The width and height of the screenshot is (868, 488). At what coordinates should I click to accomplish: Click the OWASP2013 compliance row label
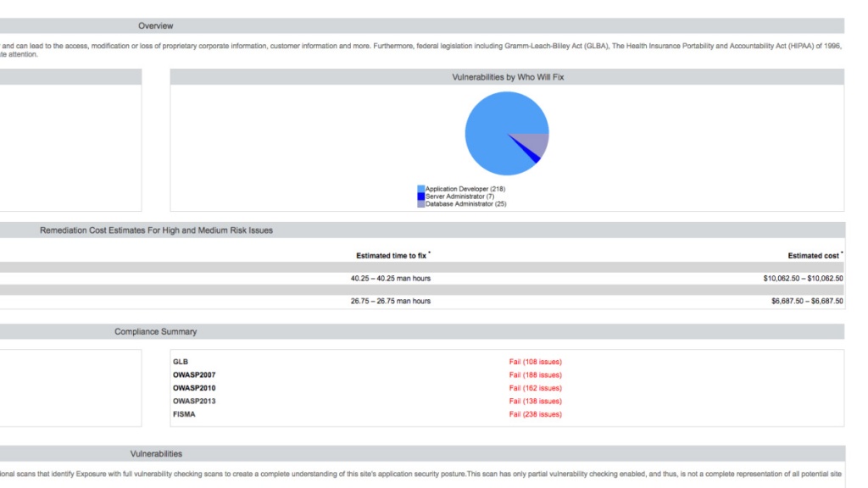pos(194,401)
